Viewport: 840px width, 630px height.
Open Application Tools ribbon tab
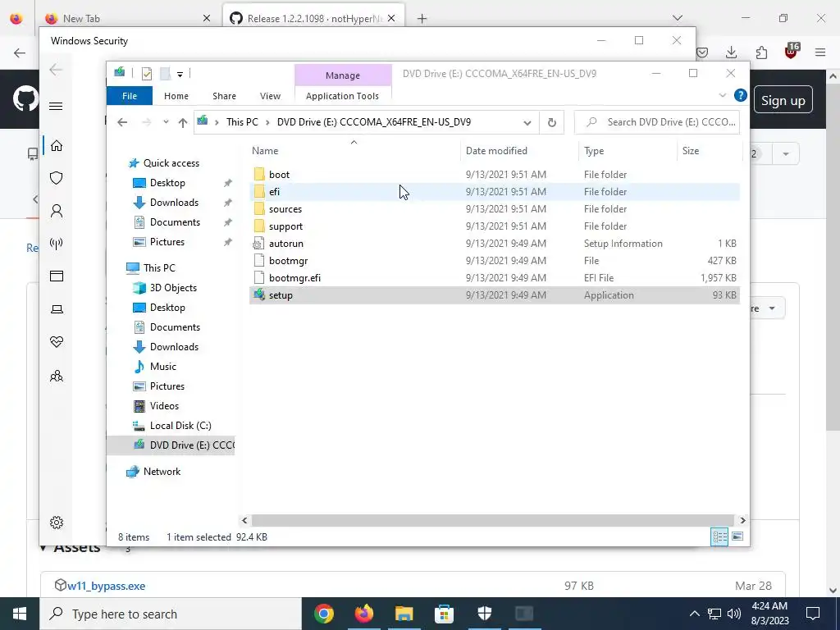click(x=342, y=96)
